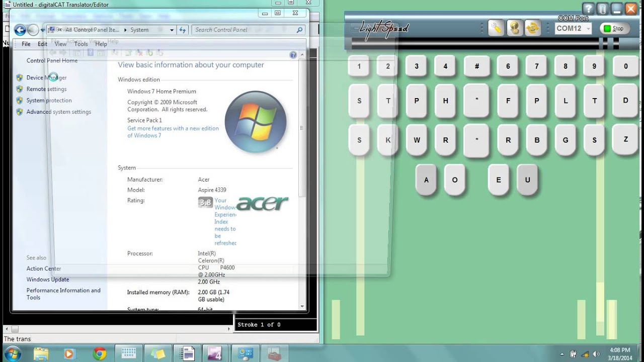Screen dimensions: 644x362
Task: Tap the # key on LightSpeed
Action: (x=476, y=66)
